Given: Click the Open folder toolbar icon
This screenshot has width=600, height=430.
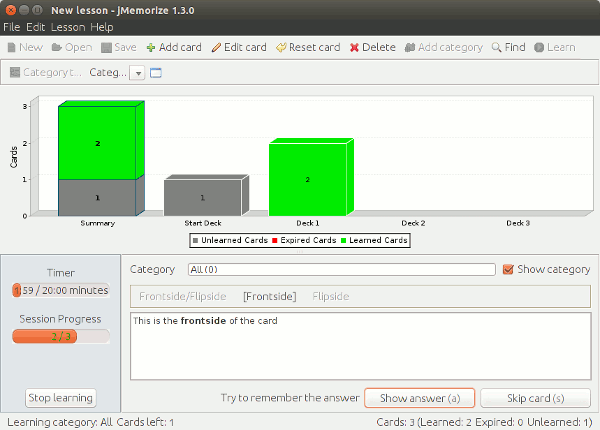Looking at the screenshot, I should (x=57, y=47).
